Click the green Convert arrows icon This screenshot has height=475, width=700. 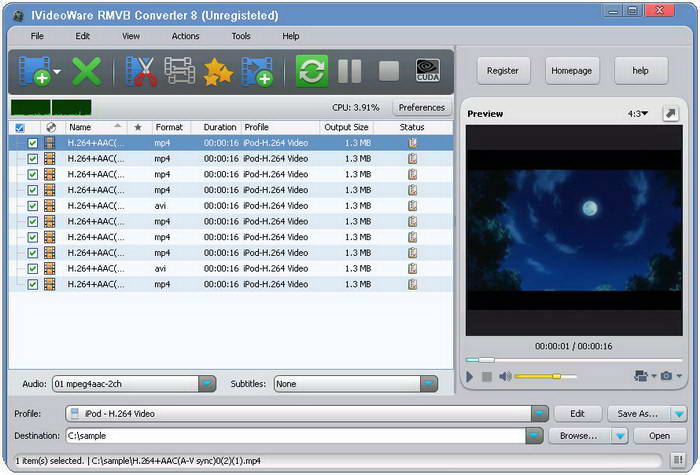point(311,71)
